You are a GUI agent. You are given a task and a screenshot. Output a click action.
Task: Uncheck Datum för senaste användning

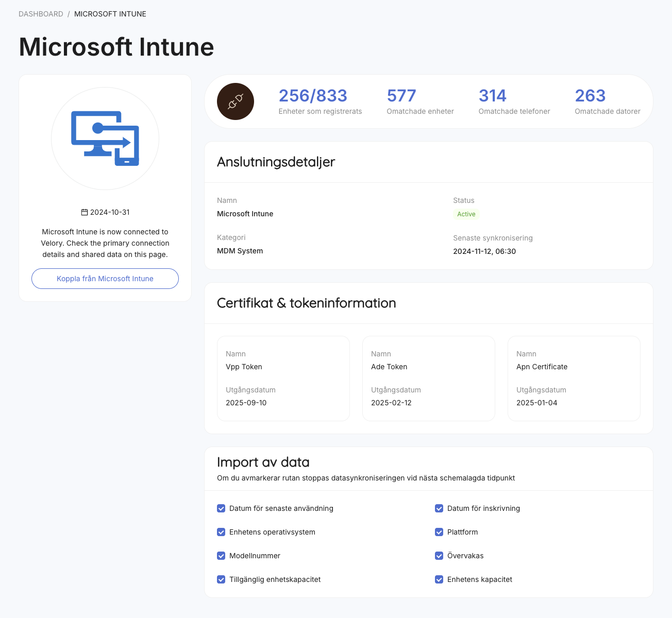[221, 508]
